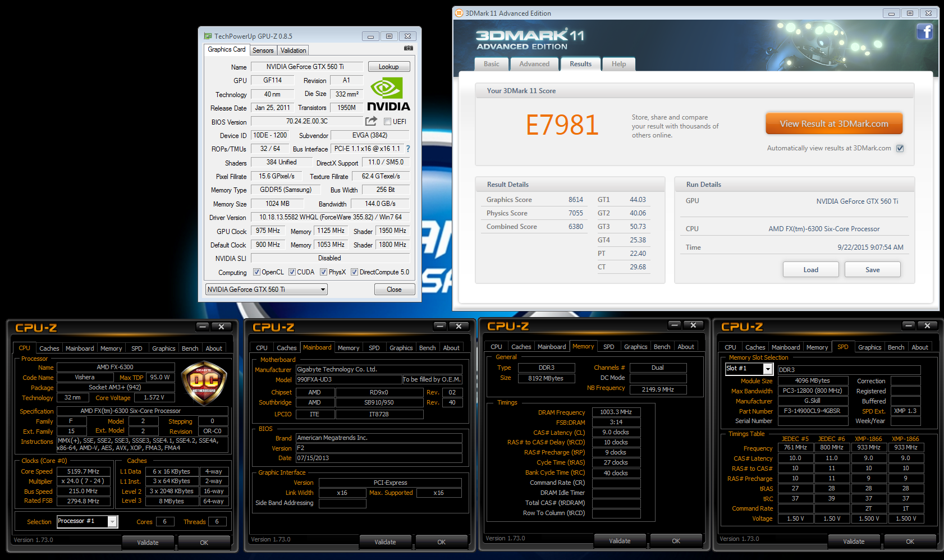Viewport: 944px width, 560px height.
Task: Click the 3DMark 11 title bar icon
Action: click(459, 13)
